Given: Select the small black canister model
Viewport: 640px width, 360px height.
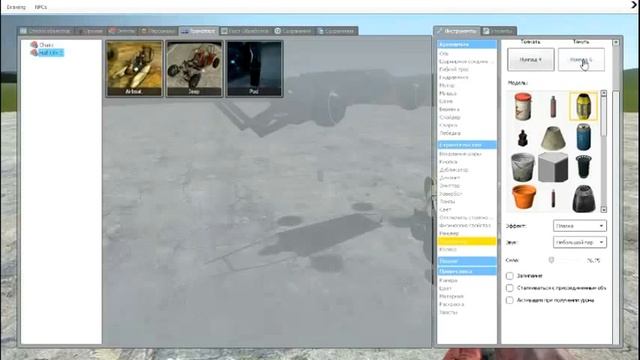Looking at the screenshot, I should [522, 138].
